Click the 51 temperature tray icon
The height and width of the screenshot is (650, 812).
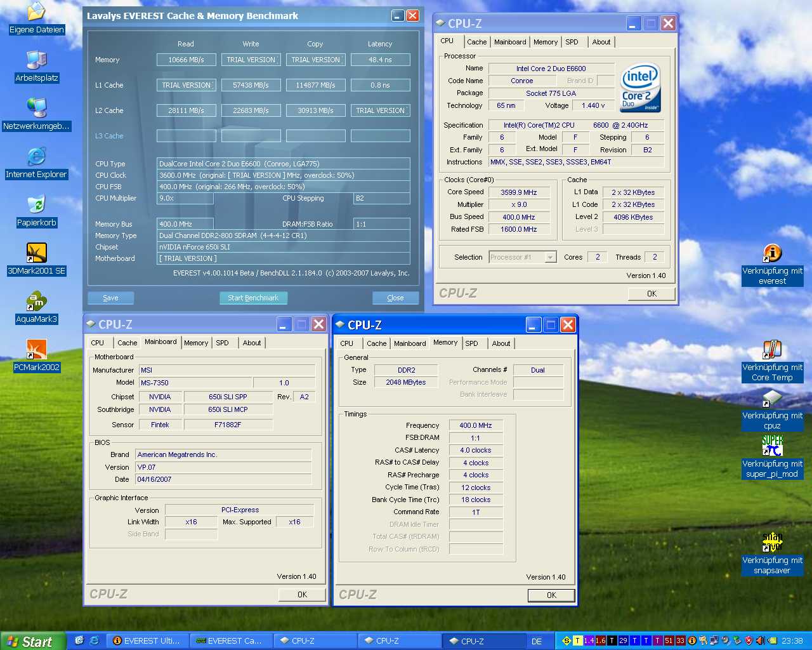[x=669, y=640]
